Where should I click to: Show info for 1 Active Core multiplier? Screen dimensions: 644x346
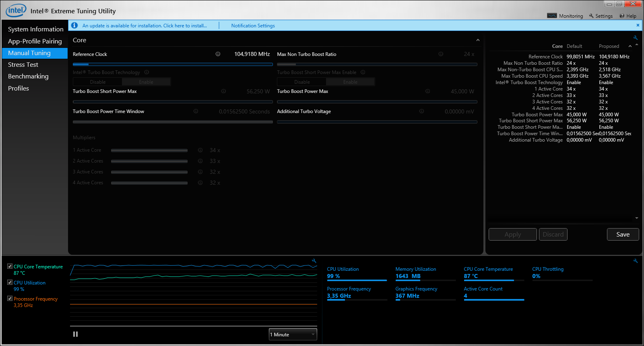tap(200, 150)
